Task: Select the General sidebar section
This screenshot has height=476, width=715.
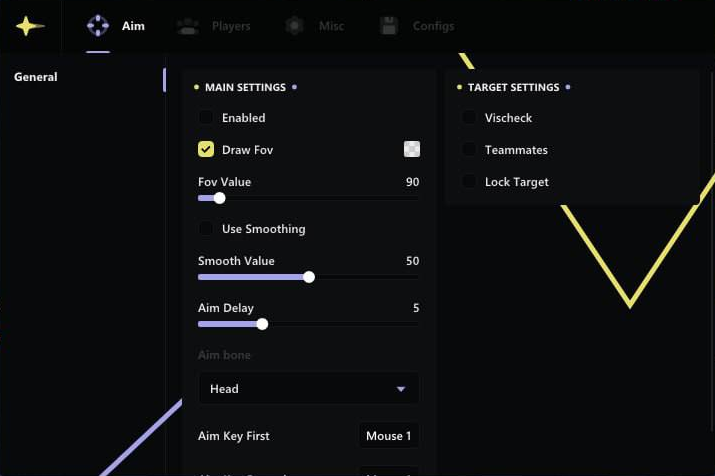Action: 36,77
